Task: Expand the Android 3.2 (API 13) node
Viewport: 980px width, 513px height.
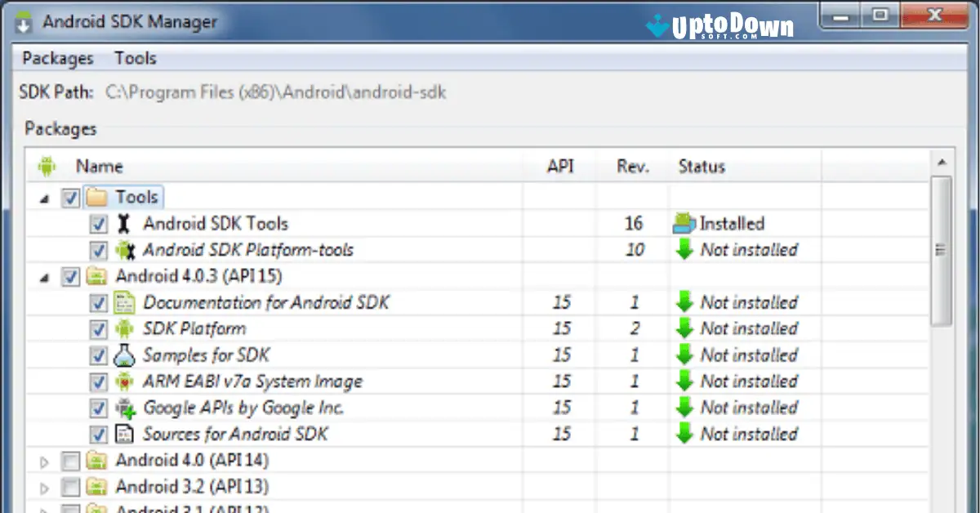Action: point(45,486)
